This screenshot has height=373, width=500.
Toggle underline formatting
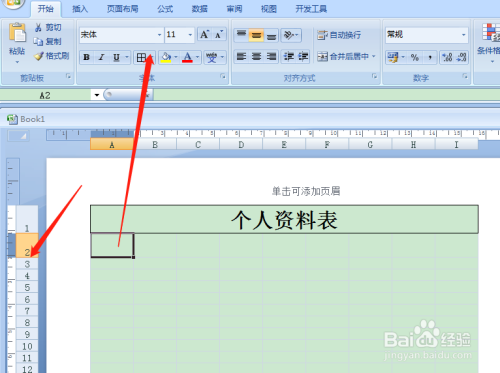click(x=116, y=57)
